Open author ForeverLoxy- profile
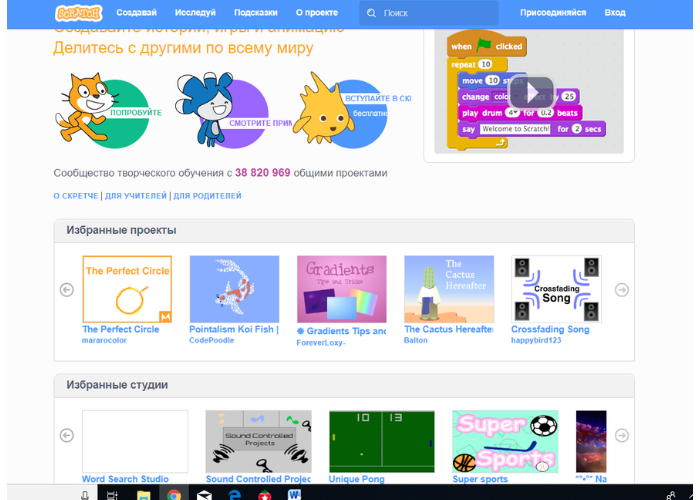The width and height of the screenshot is (700, 500). click(321, 343)
